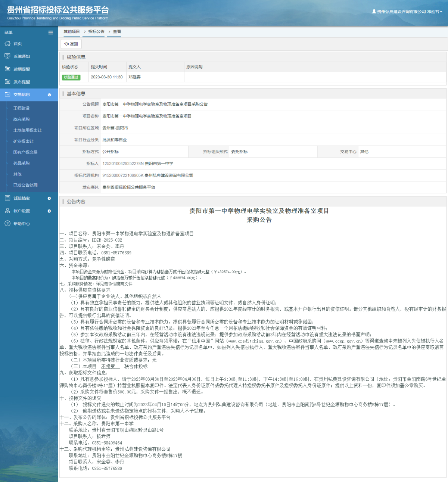
Task: Select 土地使用权出让 submenu item
Action: (x=28, y=130)
